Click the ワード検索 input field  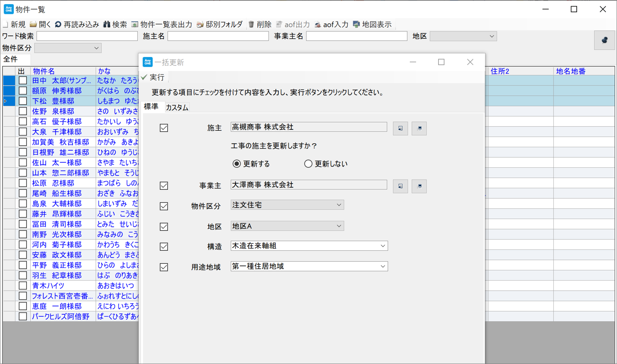tap(87, 36)
